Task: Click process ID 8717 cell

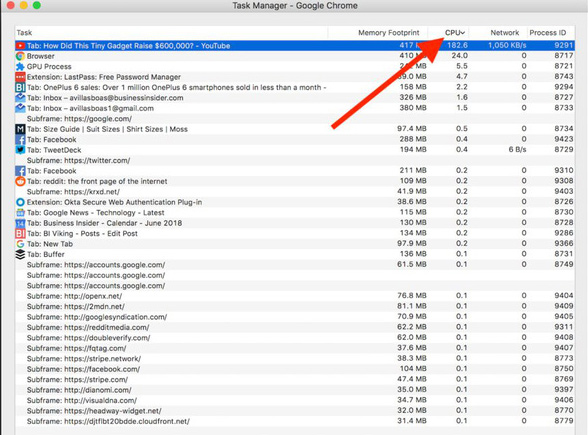Action: click(x=564, y=56)
